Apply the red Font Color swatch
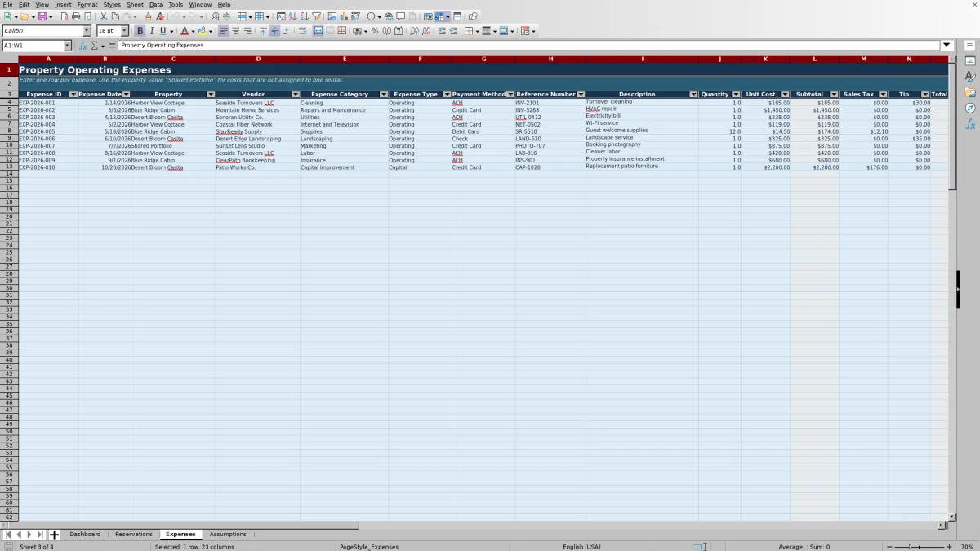Screen dimensions: 980x551 [185, 31]
